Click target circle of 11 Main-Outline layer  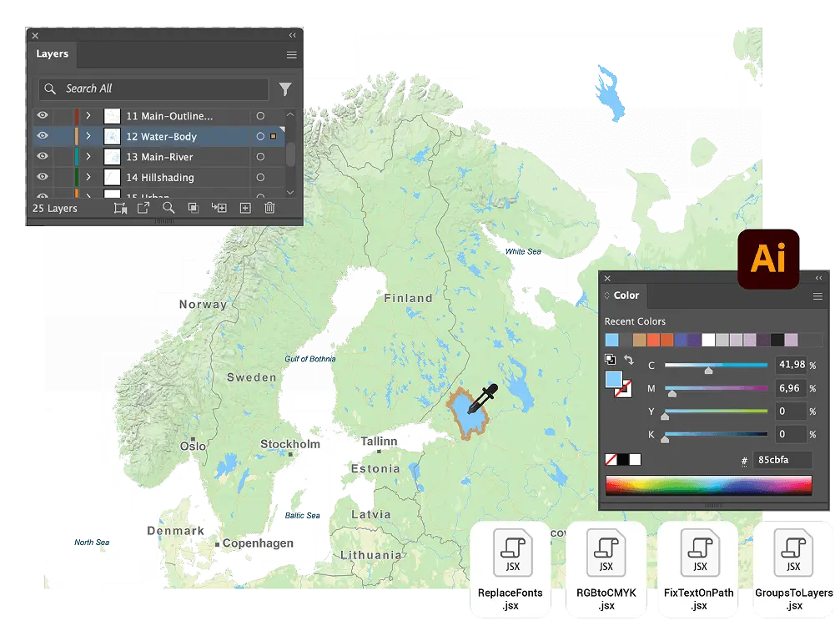pyautogui.click(x=260, y=116)
